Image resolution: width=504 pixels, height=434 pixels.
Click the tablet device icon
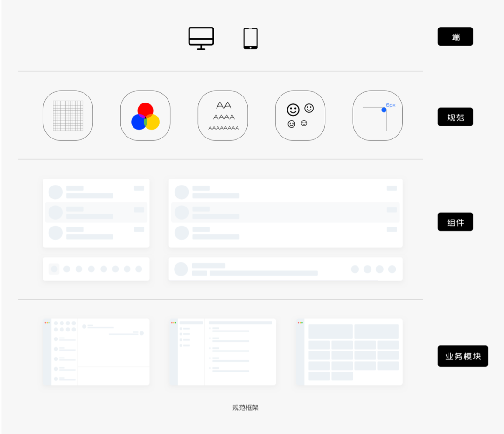pyautogui.click(x=251, y=39)
